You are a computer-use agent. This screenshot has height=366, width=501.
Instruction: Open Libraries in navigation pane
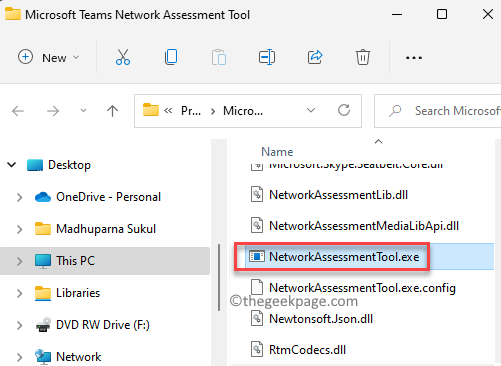point(78,293)
